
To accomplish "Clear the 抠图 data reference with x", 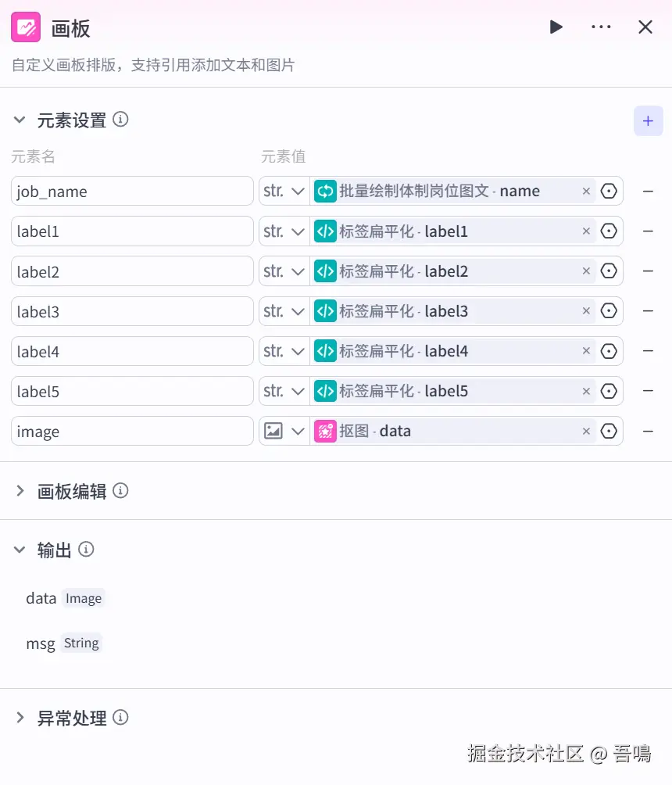I will [586, 431].
